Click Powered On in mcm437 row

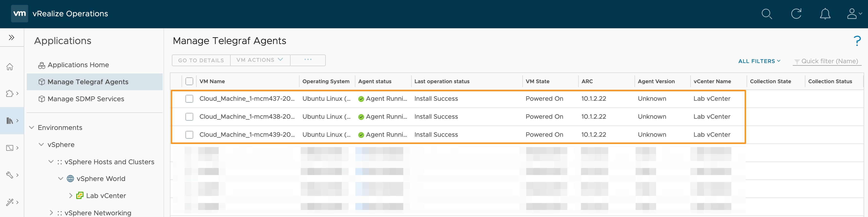(544, 99)
